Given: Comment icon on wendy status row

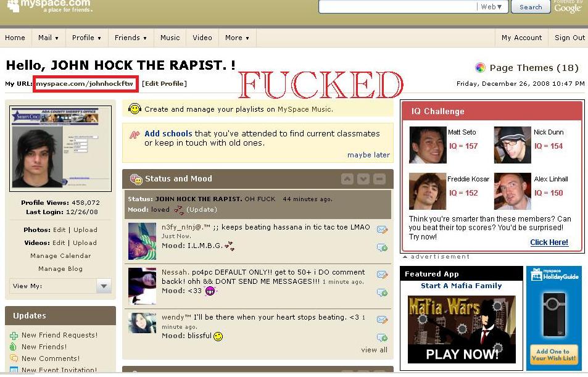Looking at the screenshot, I should [382, 338].
